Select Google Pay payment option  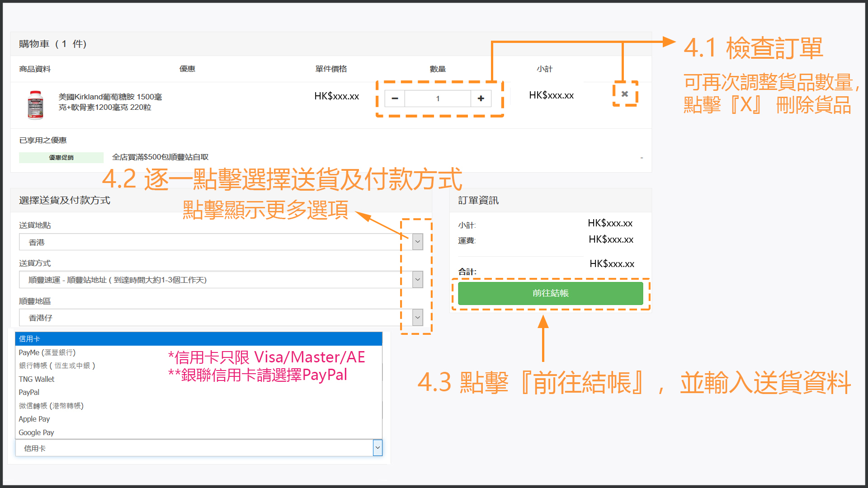click(36, 432)
